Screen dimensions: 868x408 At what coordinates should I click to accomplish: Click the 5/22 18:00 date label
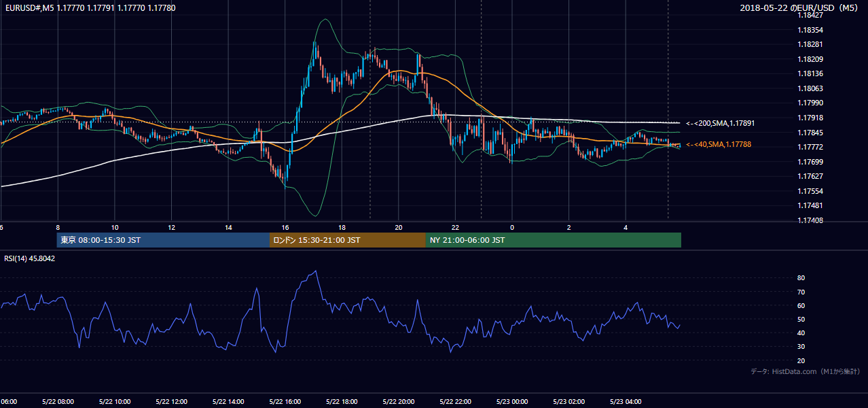pyautogui.click(x=342, y=402)
